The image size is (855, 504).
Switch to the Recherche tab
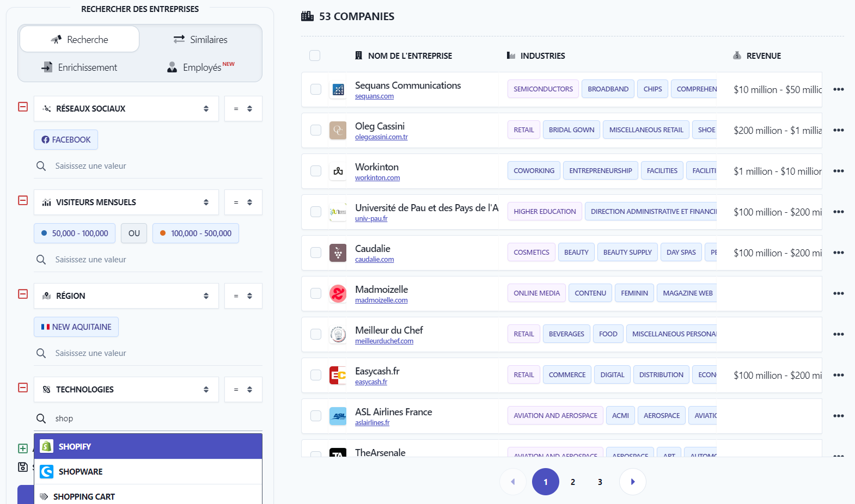(x=80, y=39)
